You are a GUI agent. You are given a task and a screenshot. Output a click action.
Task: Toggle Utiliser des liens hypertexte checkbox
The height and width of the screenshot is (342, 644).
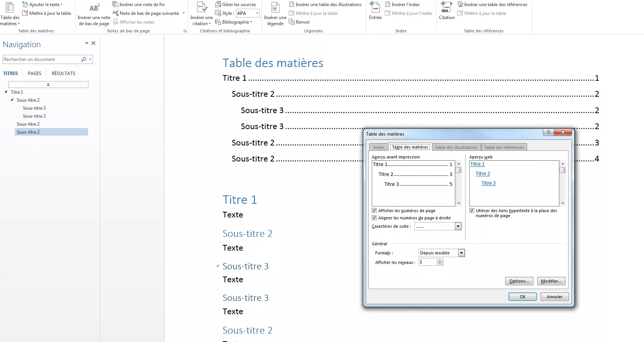pyautogui.click(x=472, y=211)
